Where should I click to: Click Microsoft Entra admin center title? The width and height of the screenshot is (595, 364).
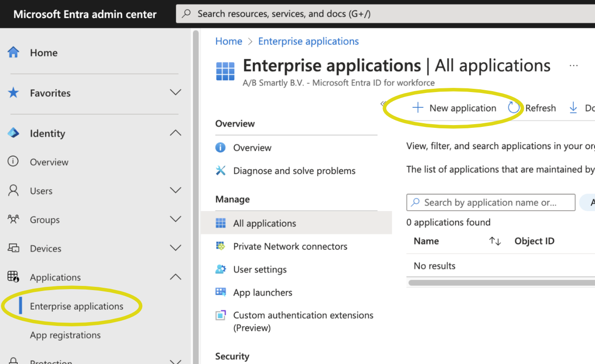coord(85,14)
